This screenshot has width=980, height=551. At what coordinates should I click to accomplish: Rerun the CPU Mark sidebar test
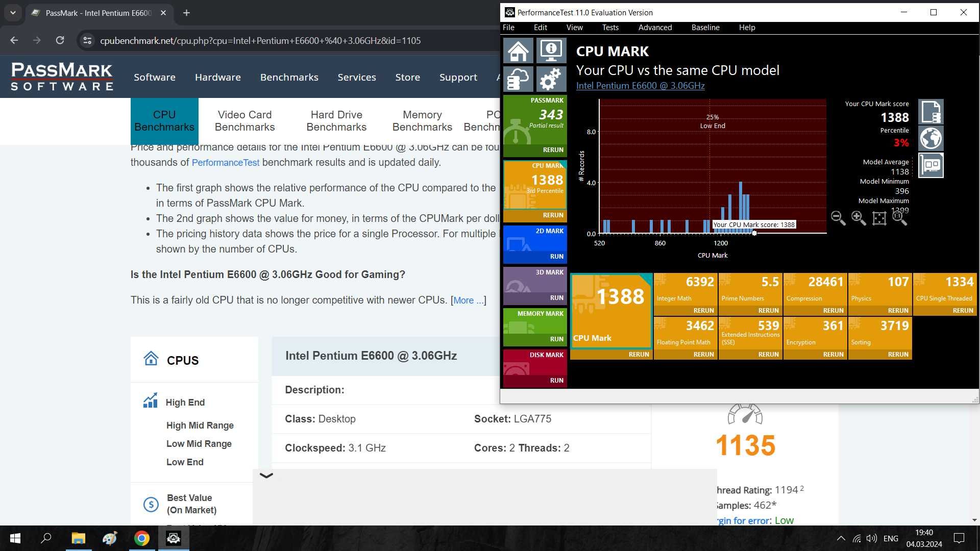point(553,215)
